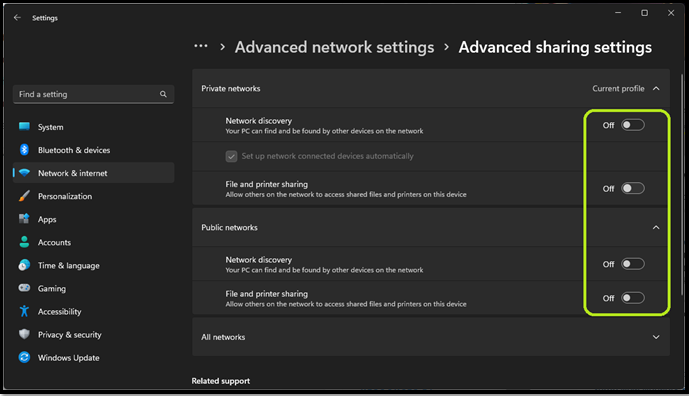Click the back arrow in Settings
The width and height of the screenshot is (689, 396).
[x=17, y=18]
